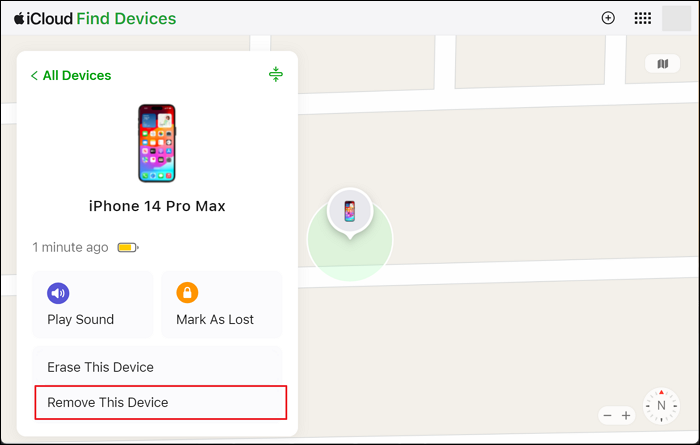This screenshot has width=700, height=445.
Task: Go back to All Devices list
Action: pyautogui.click(x=71, y=75)
